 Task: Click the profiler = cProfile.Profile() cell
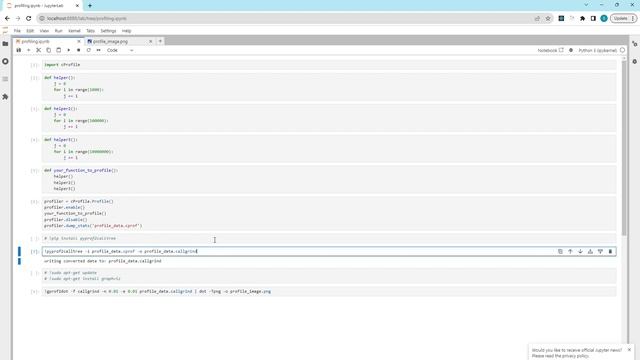[329, 213]
